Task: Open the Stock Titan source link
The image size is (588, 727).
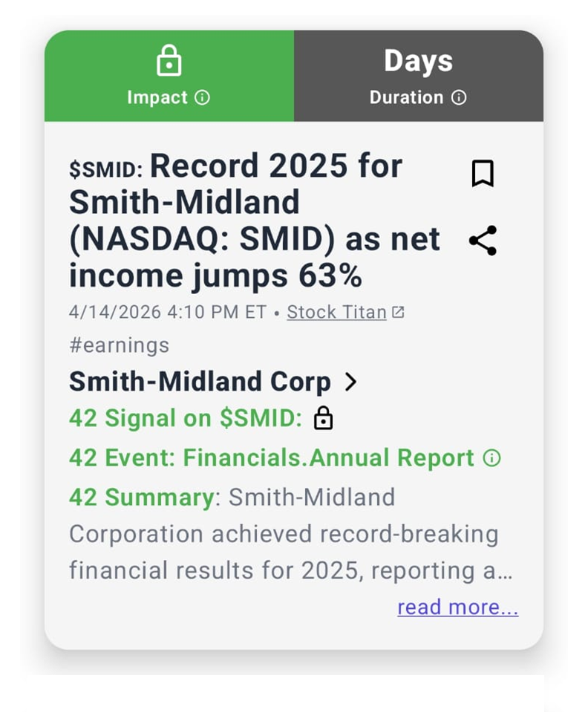Action: coord(336,313)
